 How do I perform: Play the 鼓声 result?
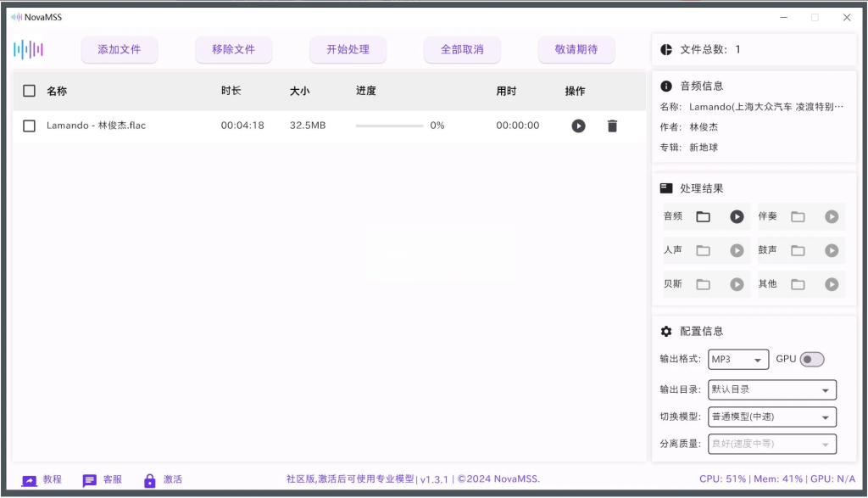point(832,250)
